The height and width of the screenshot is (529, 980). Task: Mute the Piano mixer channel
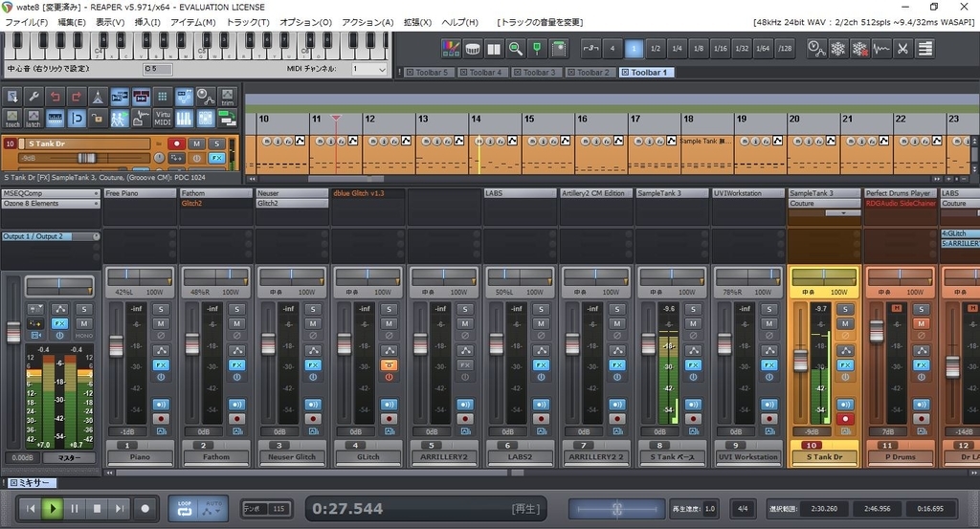pos(161,323)
